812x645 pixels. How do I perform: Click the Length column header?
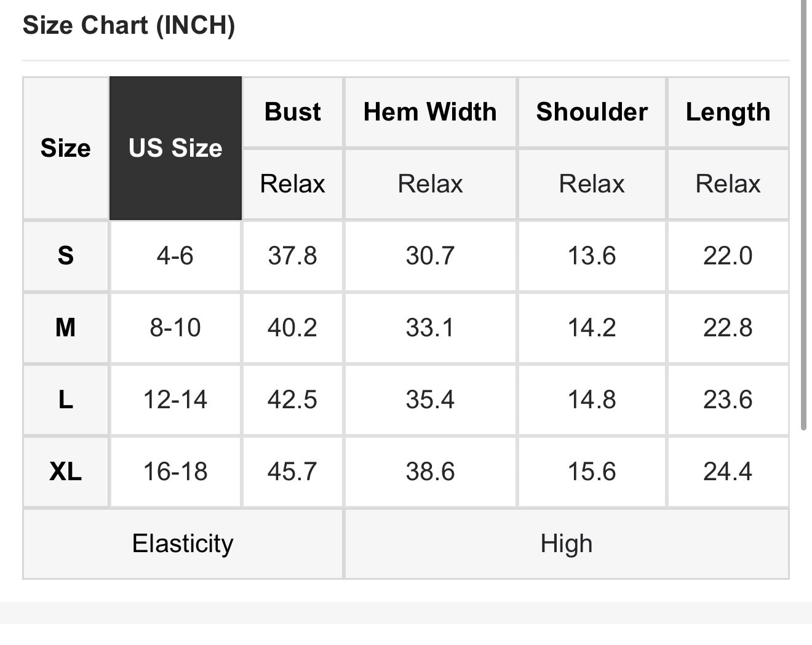tap(728, 112)
